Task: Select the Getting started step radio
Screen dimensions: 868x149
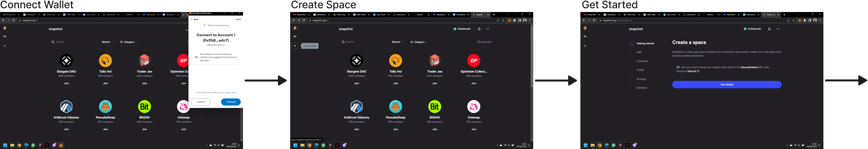Action: [631, 44]
